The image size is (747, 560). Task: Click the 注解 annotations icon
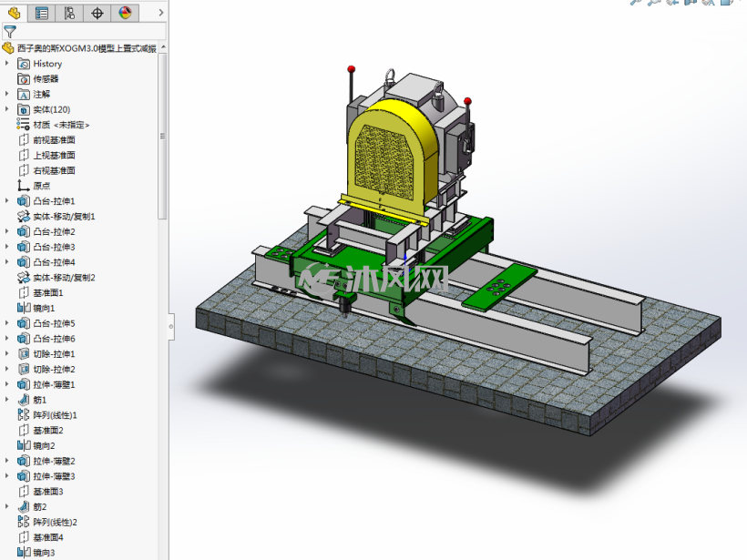(24, 94)
